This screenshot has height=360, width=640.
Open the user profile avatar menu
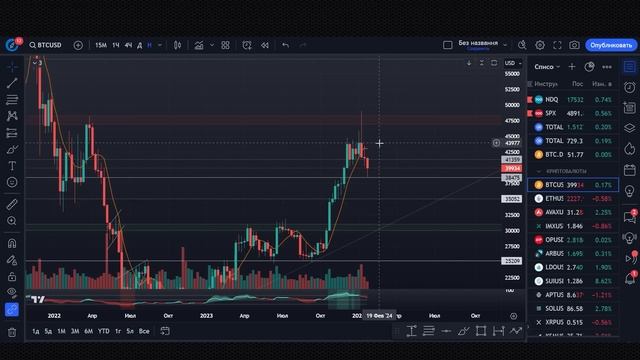coord(12,45)
